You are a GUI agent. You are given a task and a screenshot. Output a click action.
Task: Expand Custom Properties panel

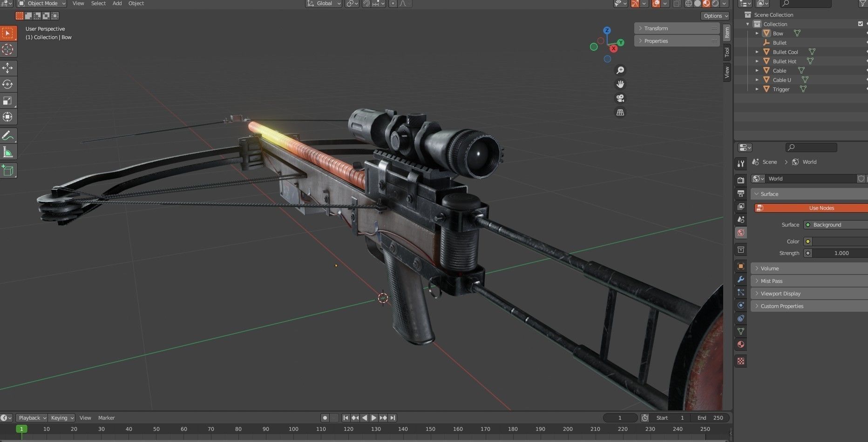pos(809,306)
